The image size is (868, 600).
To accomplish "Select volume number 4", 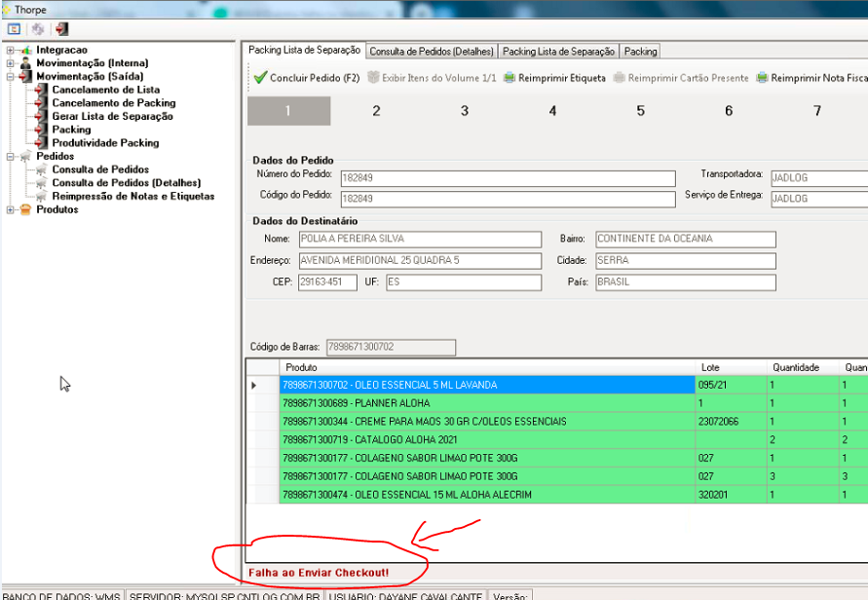I will (x=552, y=111).
